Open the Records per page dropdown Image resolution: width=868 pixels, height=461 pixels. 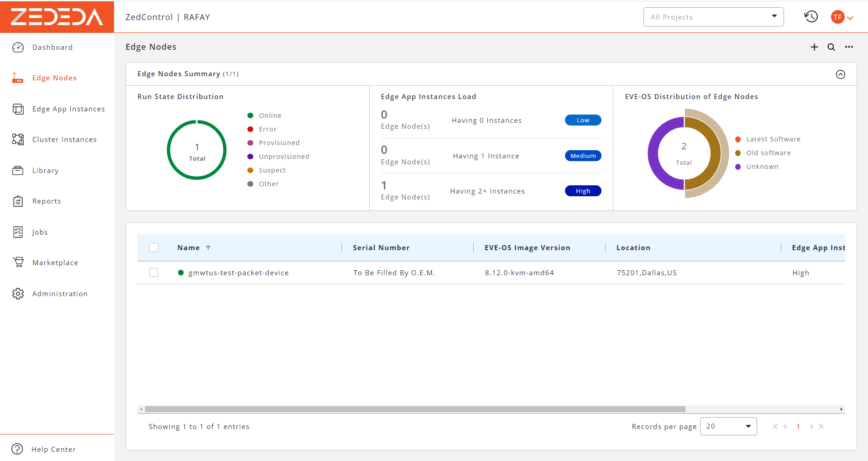pyautogui.click(x=728, y=426)
